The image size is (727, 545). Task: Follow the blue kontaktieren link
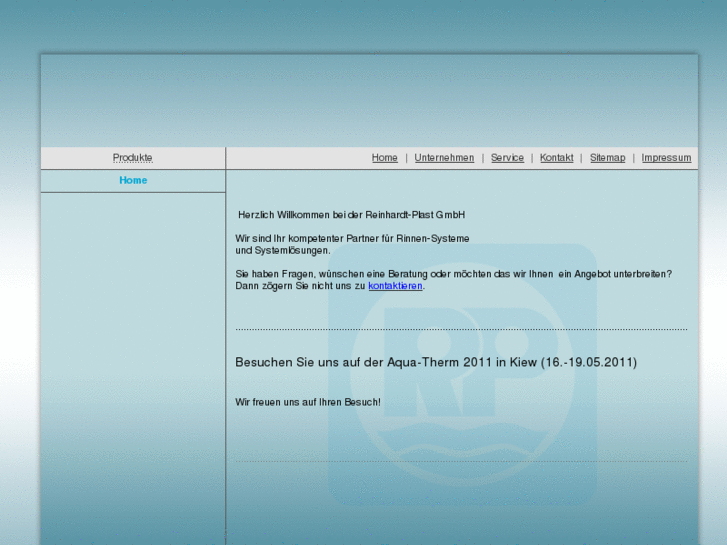point(395,286)
